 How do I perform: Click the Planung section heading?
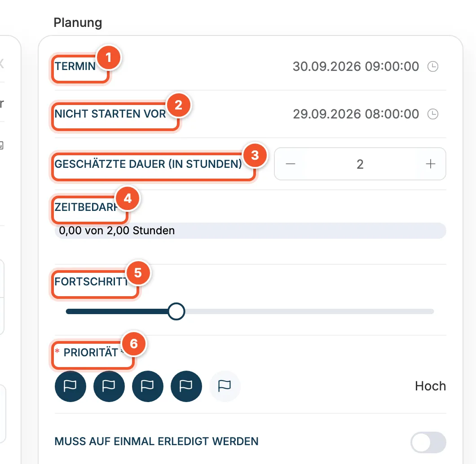78,22
